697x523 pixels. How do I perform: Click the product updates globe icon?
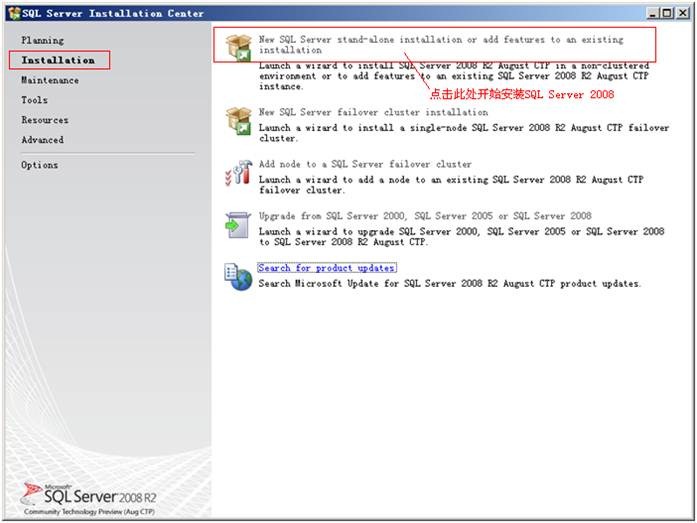tap(238, 277)
